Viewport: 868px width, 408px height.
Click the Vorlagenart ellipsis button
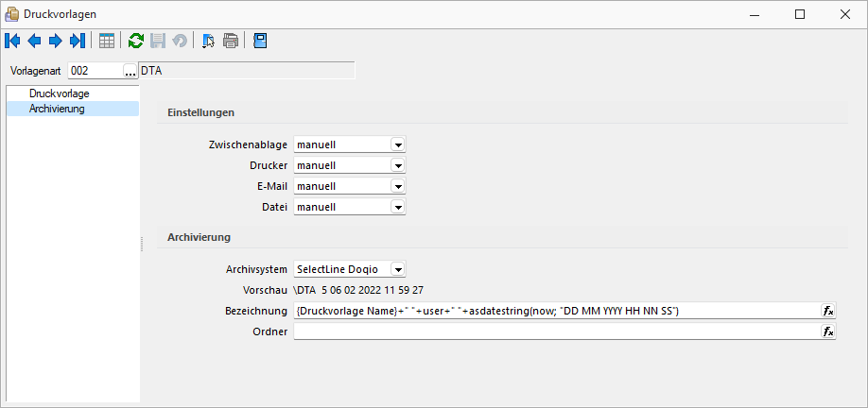(x=130, y=71)
